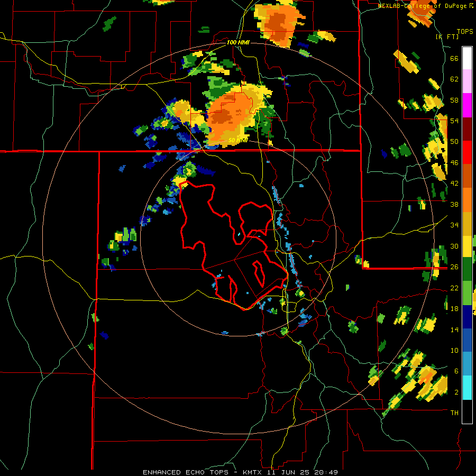Click the '[K FT]' units label

click(447, 36)
